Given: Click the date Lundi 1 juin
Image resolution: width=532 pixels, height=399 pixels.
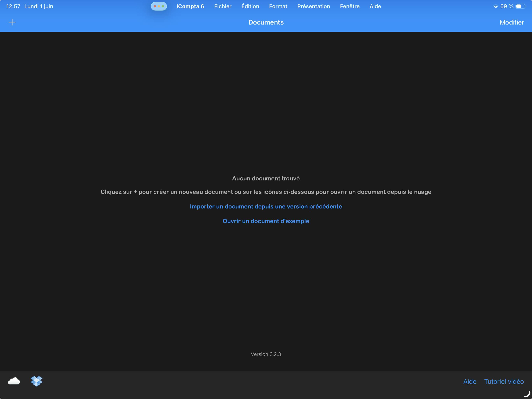Looking at the screenshot, I should tap(39, 6).
